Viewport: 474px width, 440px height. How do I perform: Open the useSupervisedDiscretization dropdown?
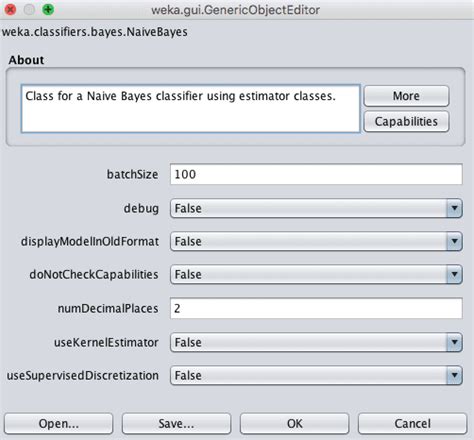316,376
